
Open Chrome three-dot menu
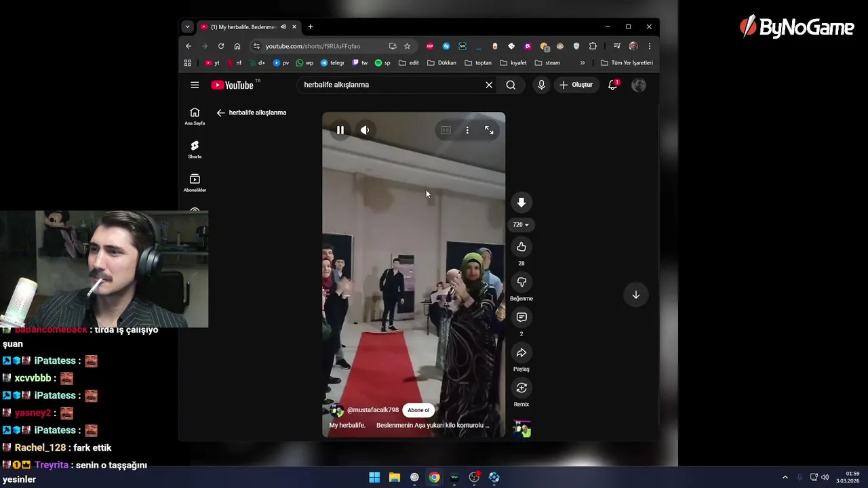tap(650, 46)
